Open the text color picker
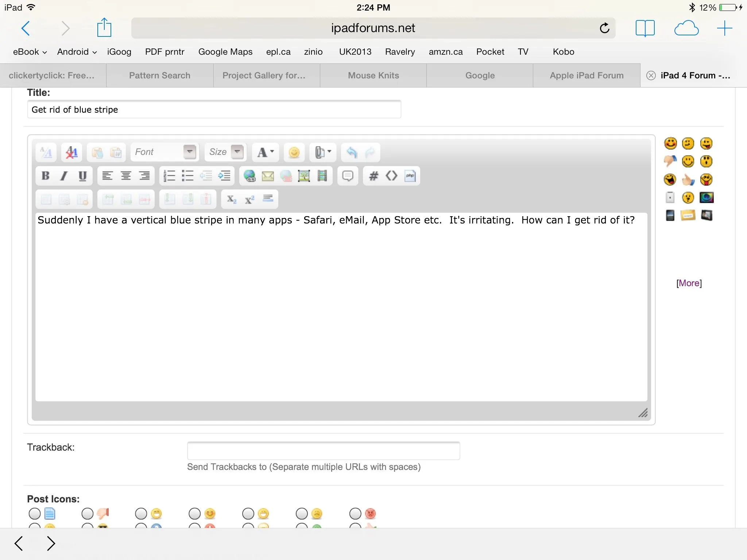747x560 pixels. click(266, 152)
